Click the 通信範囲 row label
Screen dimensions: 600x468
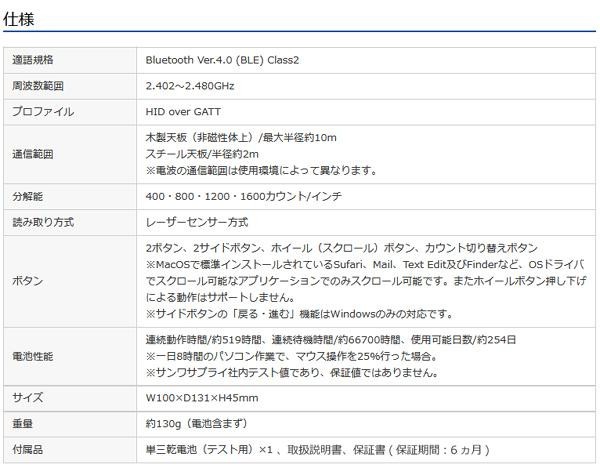coord(34,153)
